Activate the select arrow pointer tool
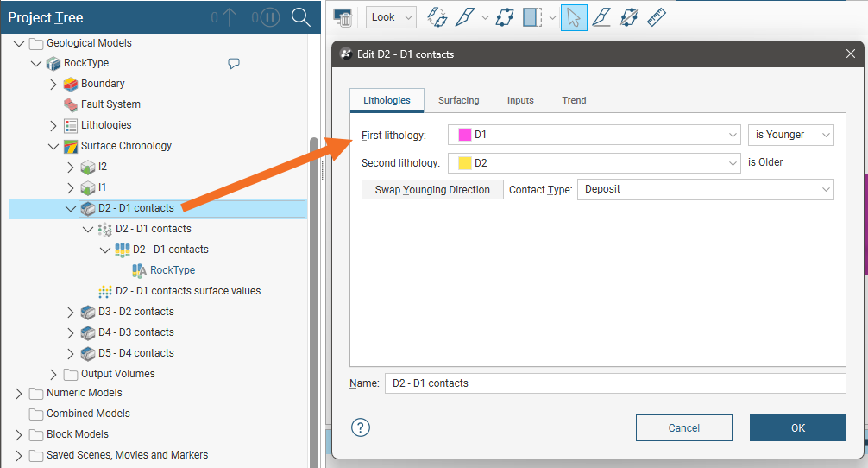This screenshot has height=468, width=868. coord(574,17)
